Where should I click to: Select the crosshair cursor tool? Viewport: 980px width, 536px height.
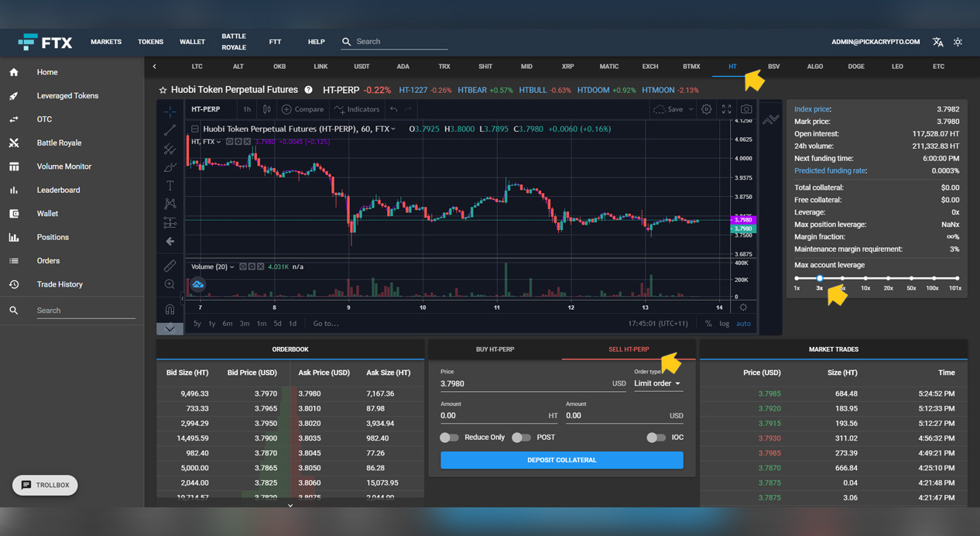coord(170,112)
